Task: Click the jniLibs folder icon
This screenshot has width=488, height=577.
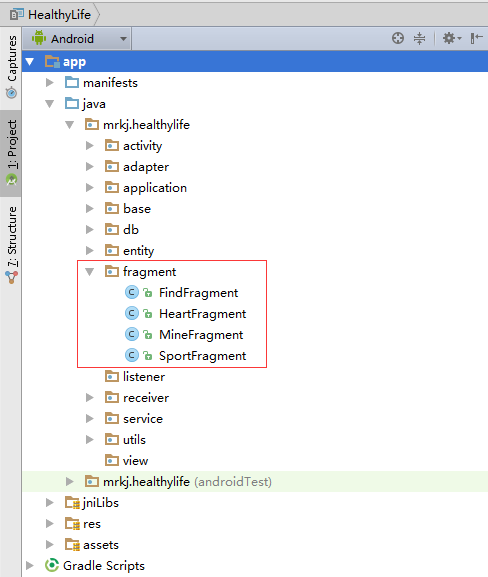Action: 72,503
